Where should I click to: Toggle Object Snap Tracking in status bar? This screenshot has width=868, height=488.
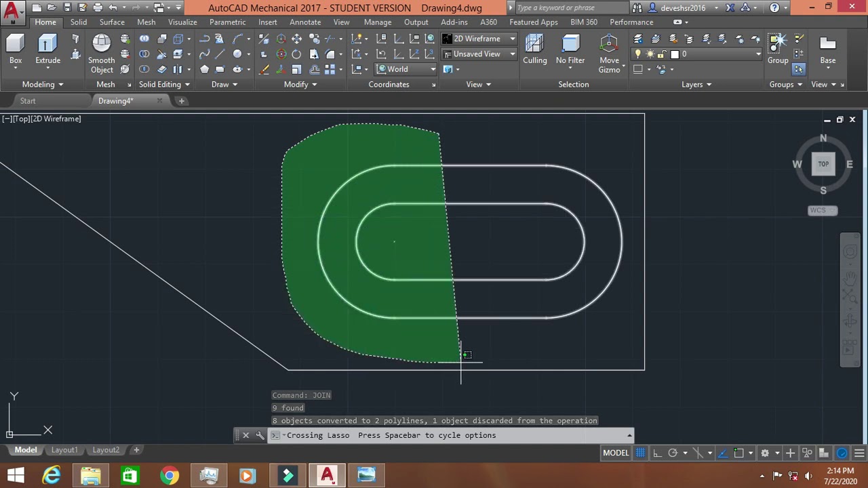722,453
